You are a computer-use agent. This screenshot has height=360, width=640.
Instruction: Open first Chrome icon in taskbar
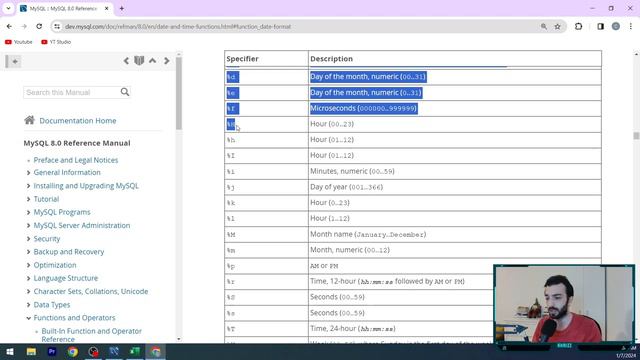[73, 351]
